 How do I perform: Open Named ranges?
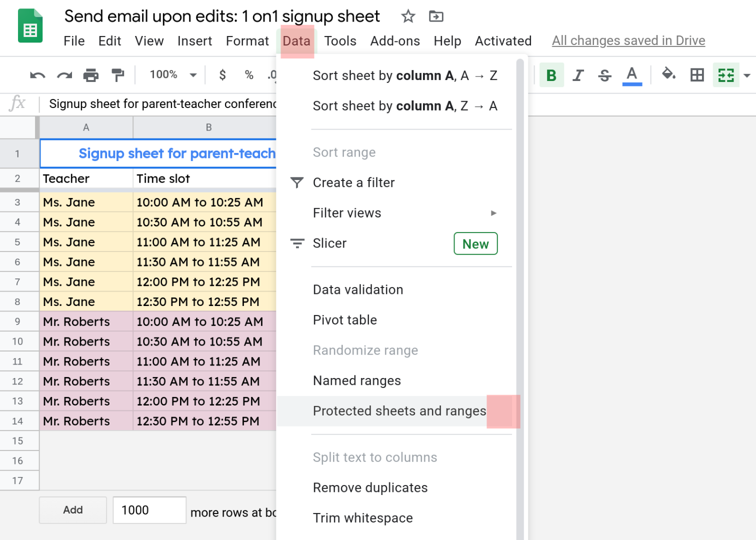pos(396,380)
